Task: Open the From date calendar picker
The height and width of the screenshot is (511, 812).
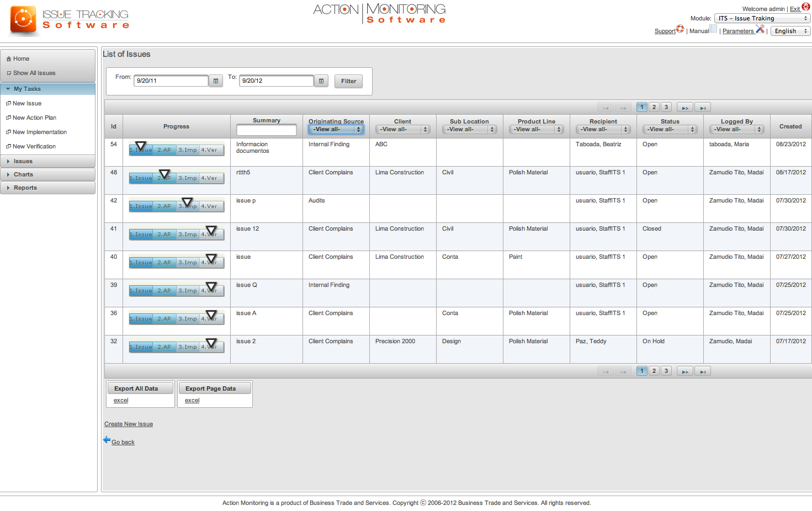Action: coord(216,81)
